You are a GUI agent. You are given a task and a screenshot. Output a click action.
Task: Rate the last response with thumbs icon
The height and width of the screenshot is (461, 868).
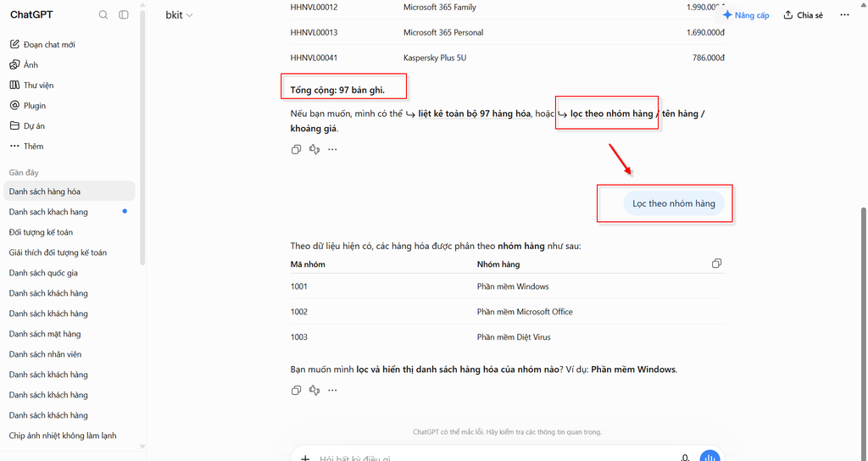tap(314, 390)
